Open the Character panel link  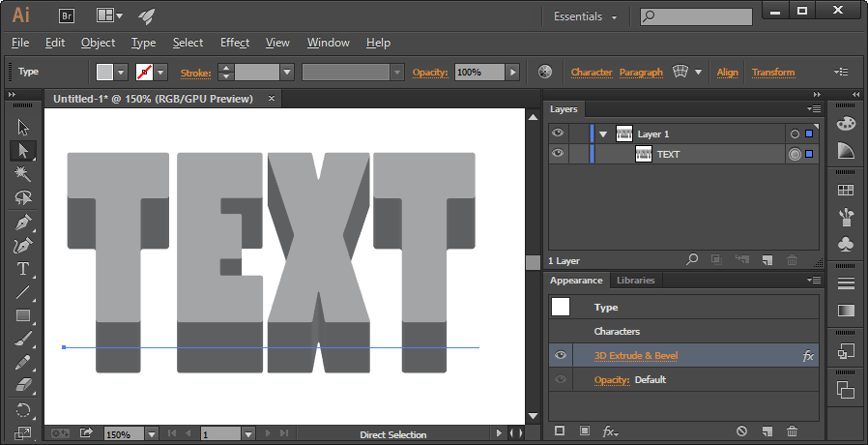[x=592, y=72]
